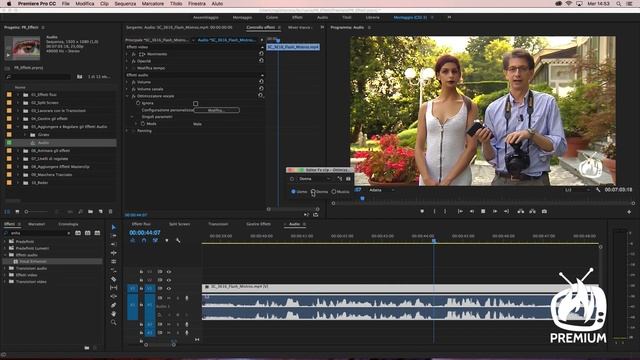Image resolution: width=640 pixels, height=360 pixels.
Task: Delete selected item in Project panel
Action: click(110, 211)
